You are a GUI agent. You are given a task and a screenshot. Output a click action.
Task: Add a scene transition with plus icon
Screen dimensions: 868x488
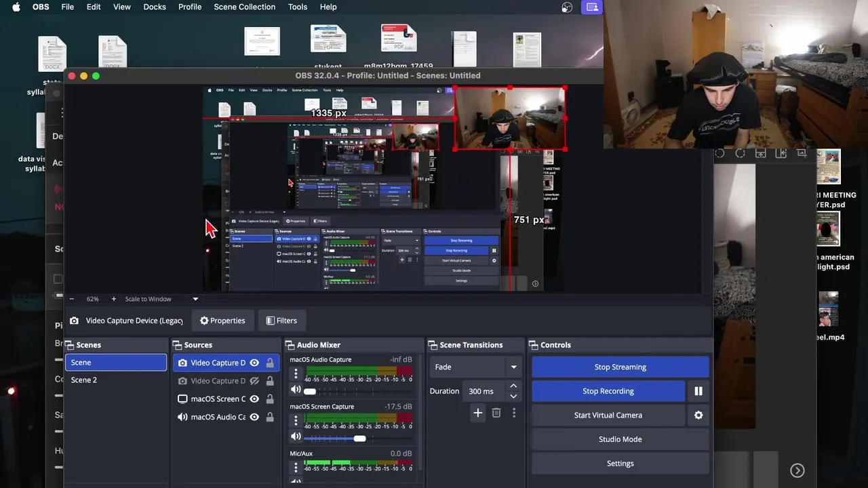click(x=478, y=413)
